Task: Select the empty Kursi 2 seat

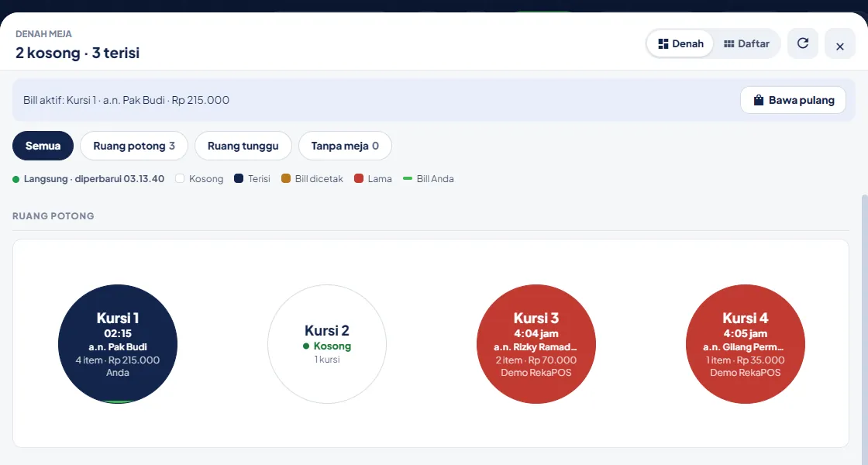Action: [327, 344]
